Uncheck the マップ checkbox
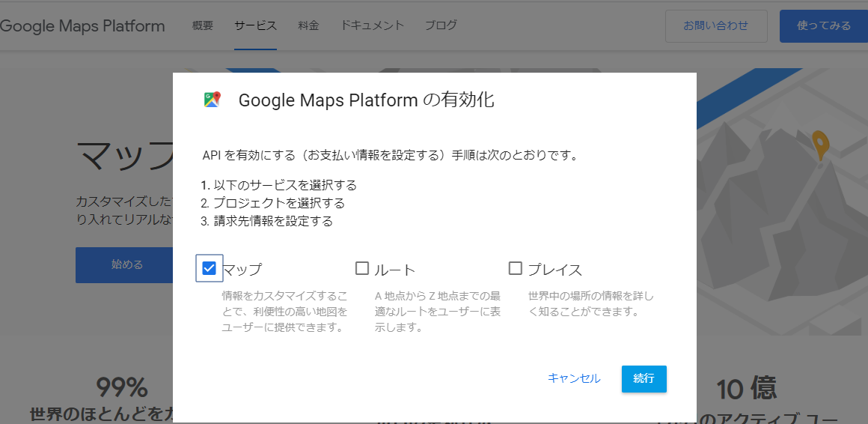 point(210,268)
